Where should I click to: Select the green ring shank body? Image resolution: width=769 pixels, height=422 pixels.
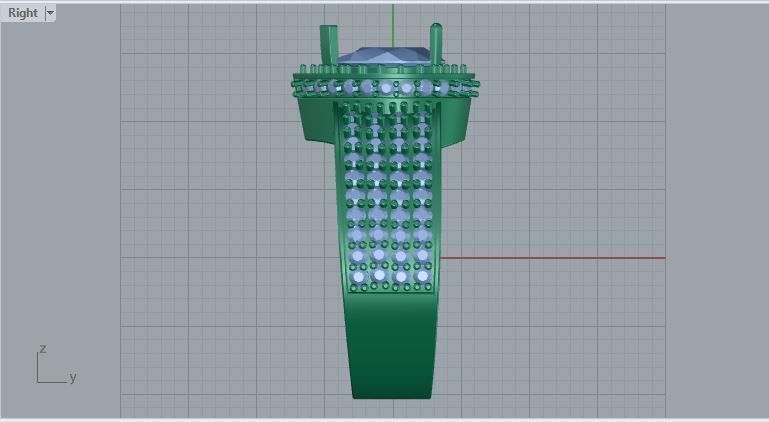coord(391,345)
